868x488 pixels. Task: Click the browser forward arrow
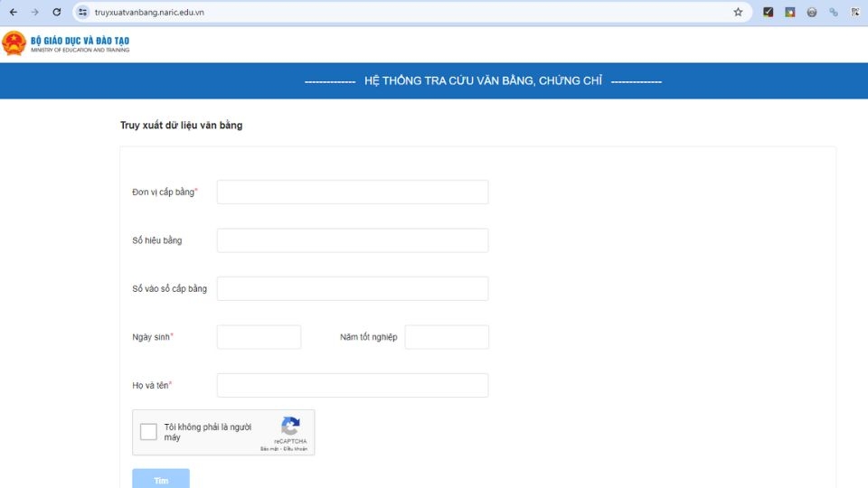coord(35,12)
